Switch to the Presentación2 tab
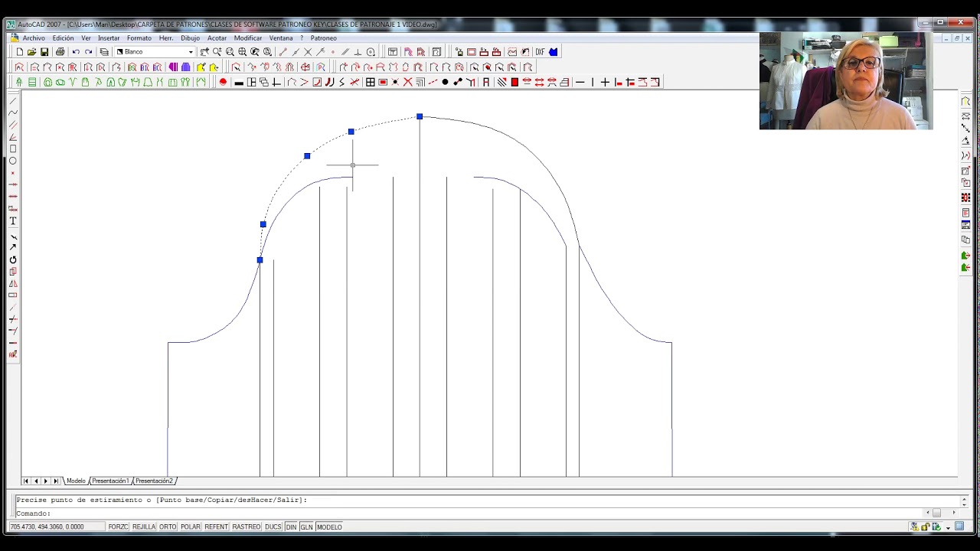This screenshot has height=551, width=980. point(155,481)
